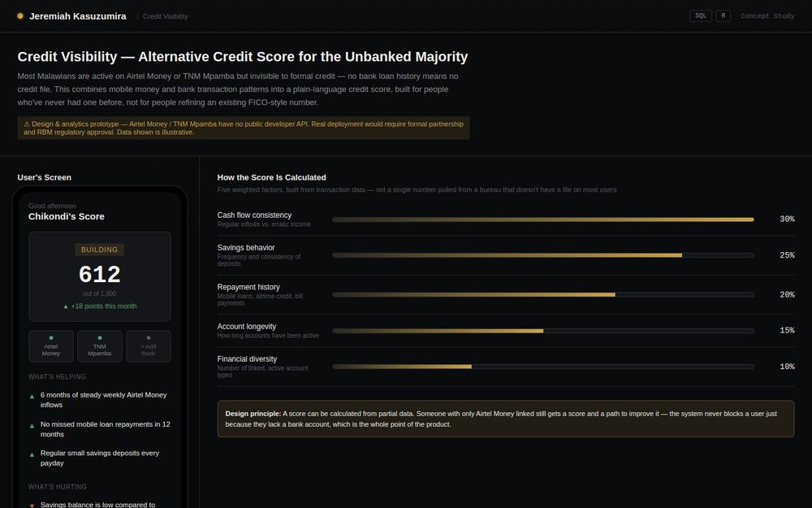Click the Savings behavior label

(x=246, y=248)
